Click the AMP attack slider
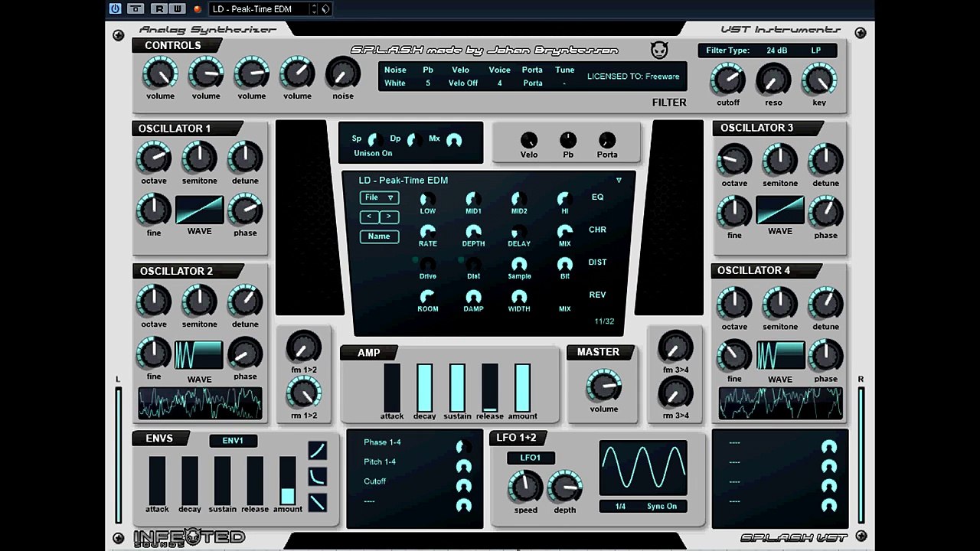This screenshot has width=980, height=551. tap(392, 387)
